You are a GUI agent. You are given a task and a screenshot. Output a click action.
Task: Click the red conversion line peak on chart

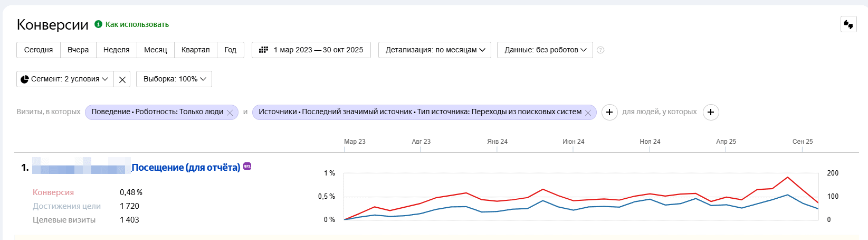(787, 177)
